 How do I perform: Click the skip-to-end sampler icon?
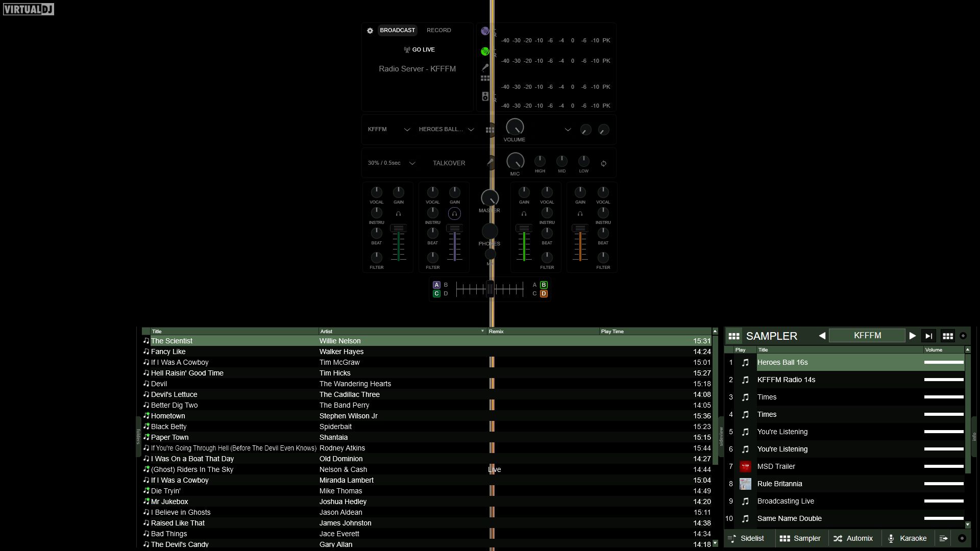(929, 336)
